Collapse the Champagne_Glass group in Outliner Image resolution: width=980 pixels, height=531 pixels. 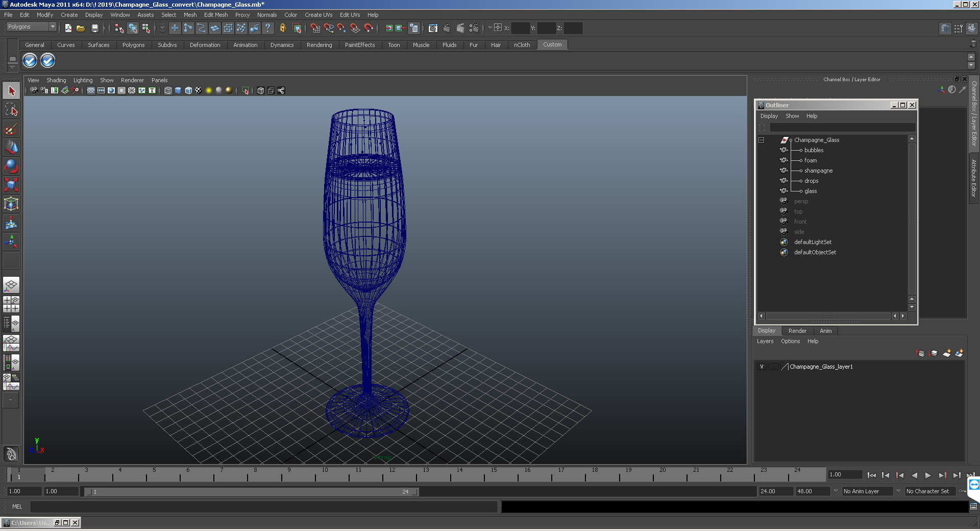tap(761, 140)
